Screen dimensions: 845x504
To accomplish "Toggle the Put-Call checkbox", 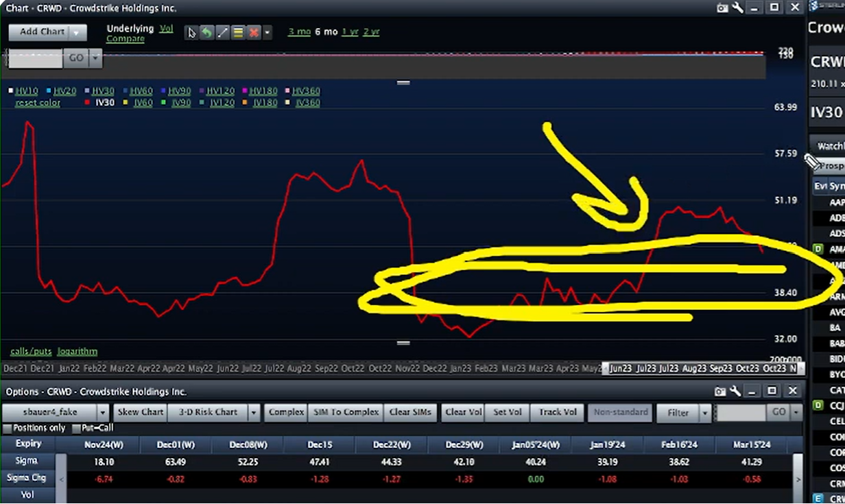I will point(75,427).
